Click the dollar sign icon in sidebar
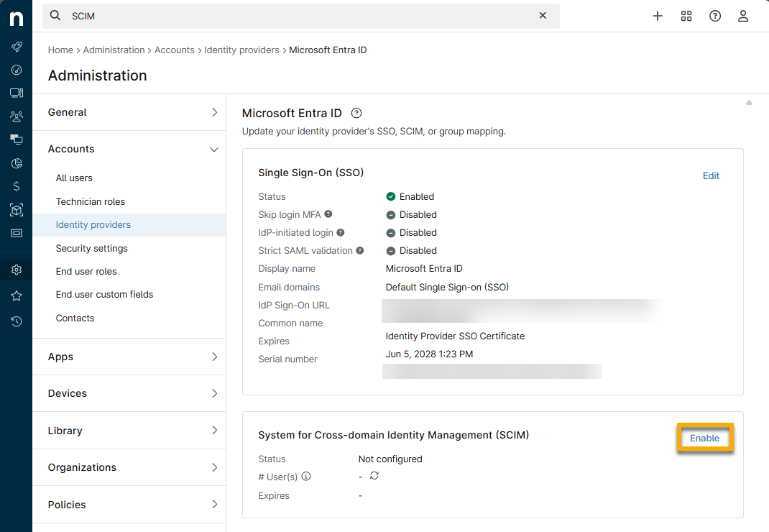The width and height of the screenshot is (769, 532). [16, 186]
